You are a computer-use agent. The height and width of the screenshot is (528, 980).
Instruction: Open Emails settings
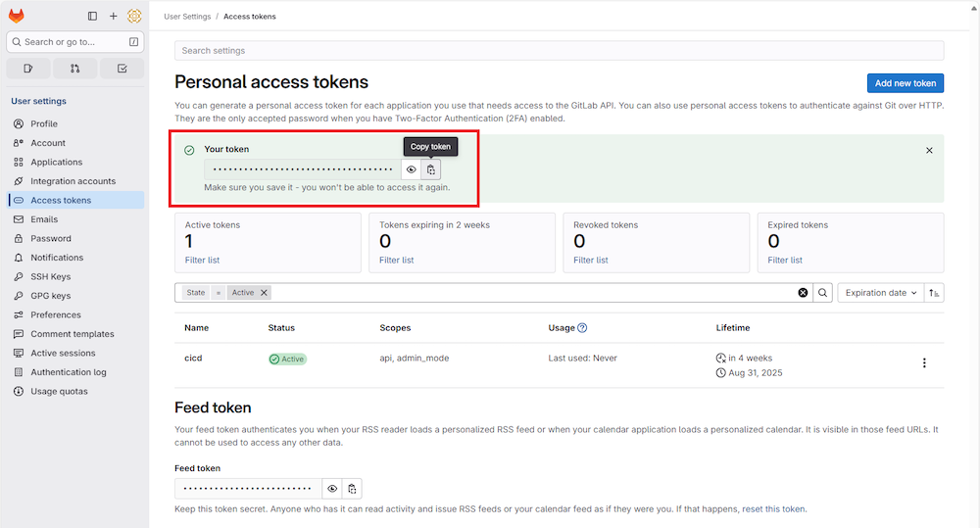[x=76, y=219]
